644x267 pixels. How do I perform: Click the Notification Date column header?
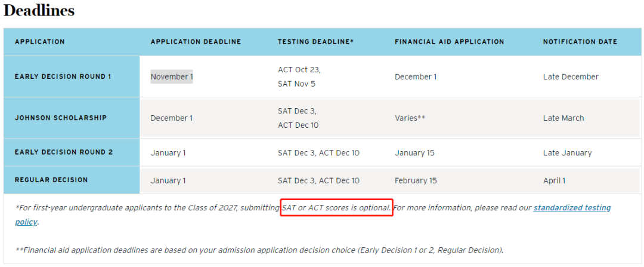[580, 42]
